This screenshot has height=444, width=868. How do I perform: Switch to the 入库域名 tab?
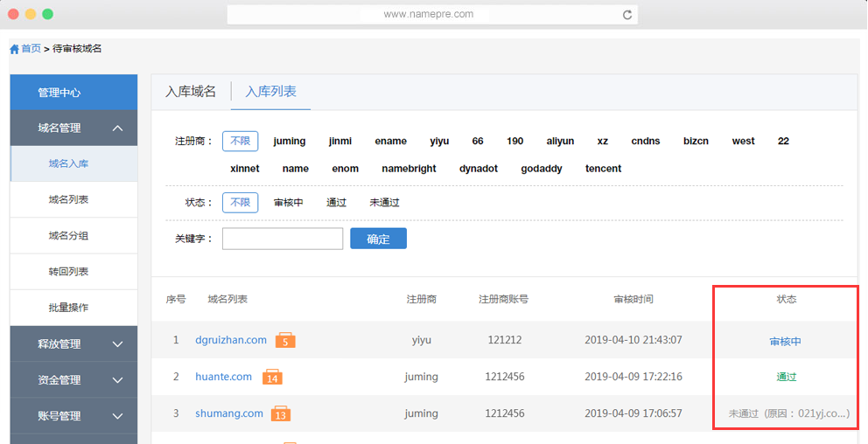click(191, 92)
